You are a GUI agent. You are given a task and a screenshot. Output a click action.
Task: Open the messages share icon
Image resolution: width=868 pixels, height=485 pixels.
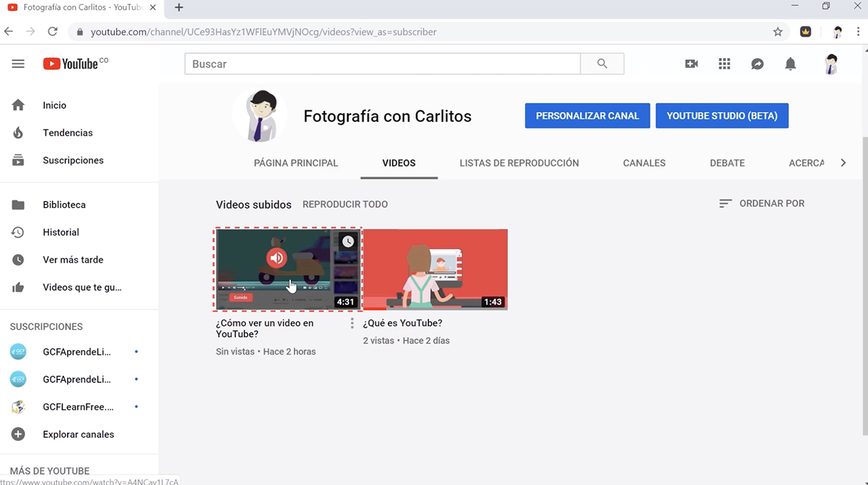[x=757, y=64]
